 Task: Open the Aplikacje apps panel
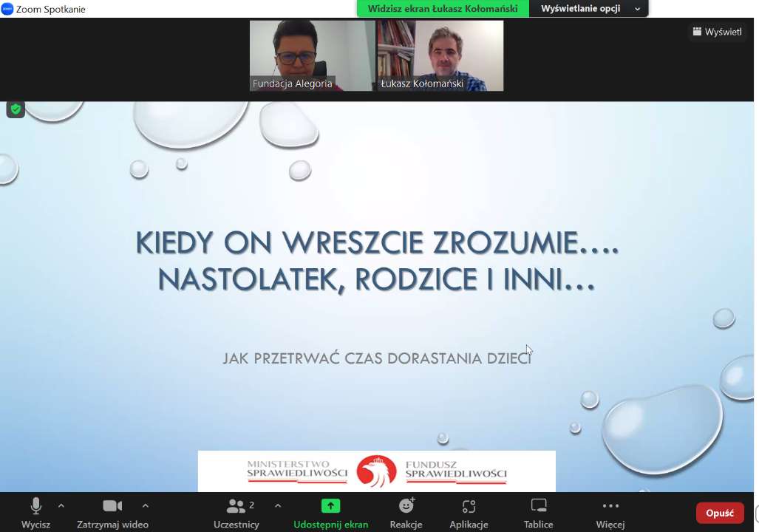click(x=469, y=506)
